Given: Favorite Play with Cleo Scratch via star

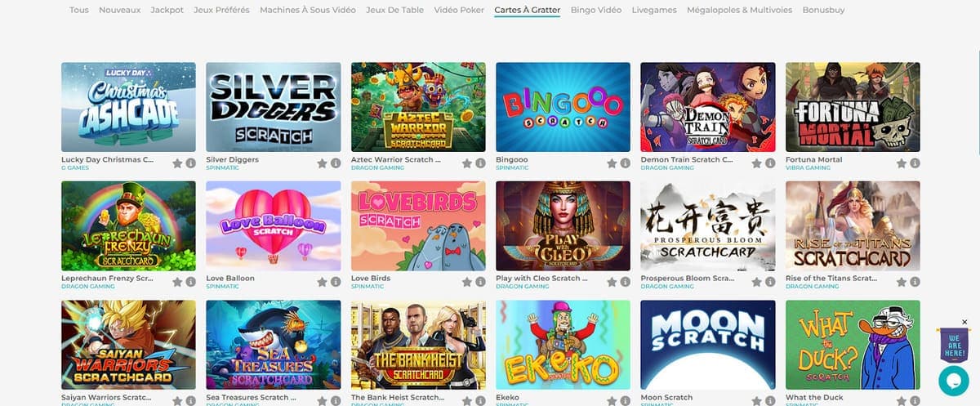Looking at the screenshot, I should [x=612, y=282].
